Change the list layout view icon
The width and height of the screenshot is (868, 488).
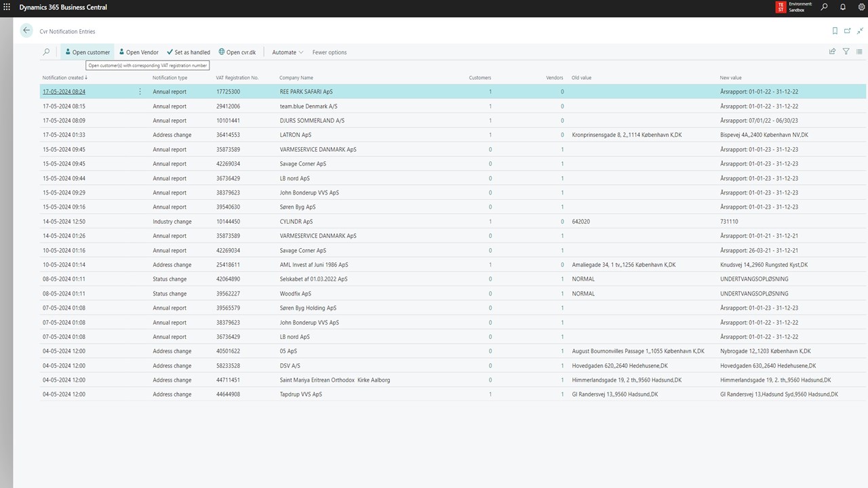tap(859, 52)
